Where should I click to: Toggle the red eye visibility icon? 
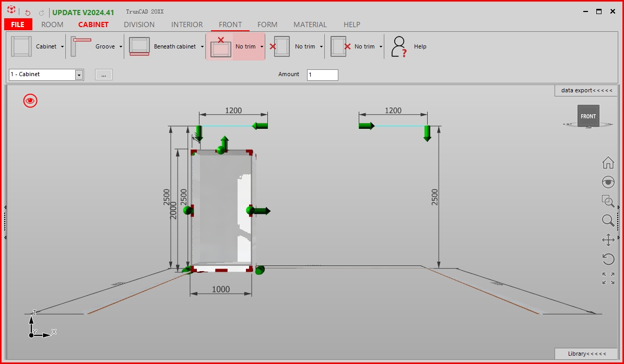coord(30,101)
